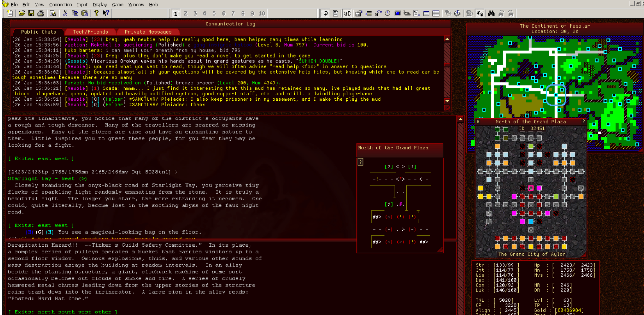
Task: Click 'Communication Log' header
Action: pyautogui.click(x=230, y=24)
